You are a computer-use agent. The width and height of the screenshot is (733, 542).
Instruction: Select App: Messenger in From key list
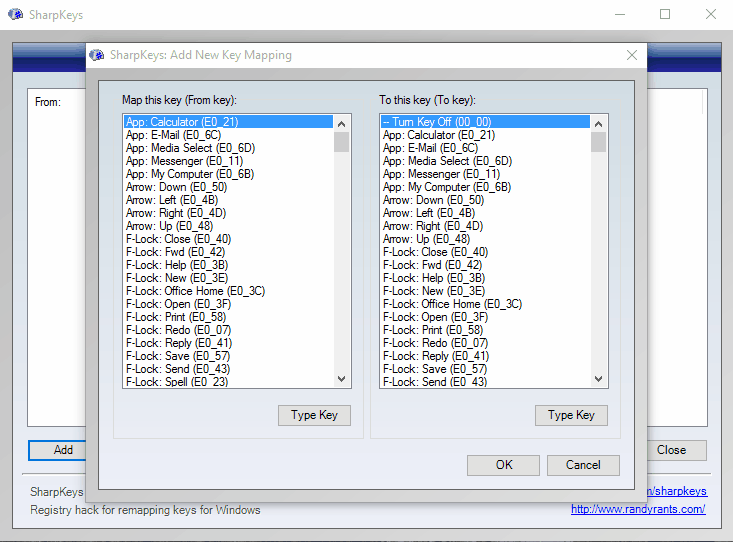click(229, 161)
